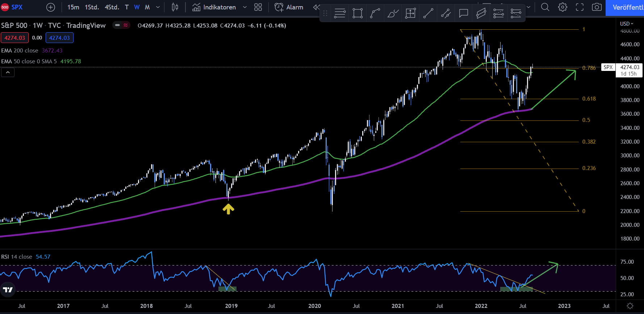The height and width of the screenshot is (314, 644).
Task: Enter fullscreen mode
Action: tap(580, 7)
